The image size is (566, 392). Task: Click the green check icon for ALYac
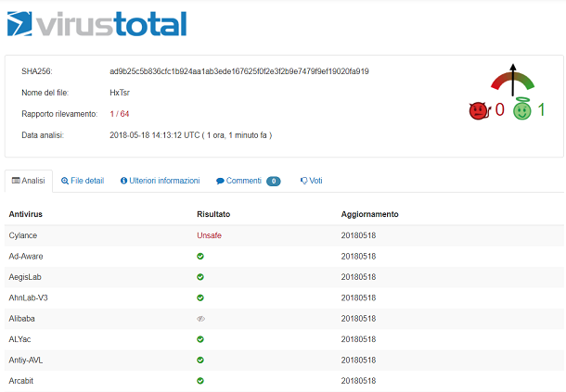pos(200,339)
